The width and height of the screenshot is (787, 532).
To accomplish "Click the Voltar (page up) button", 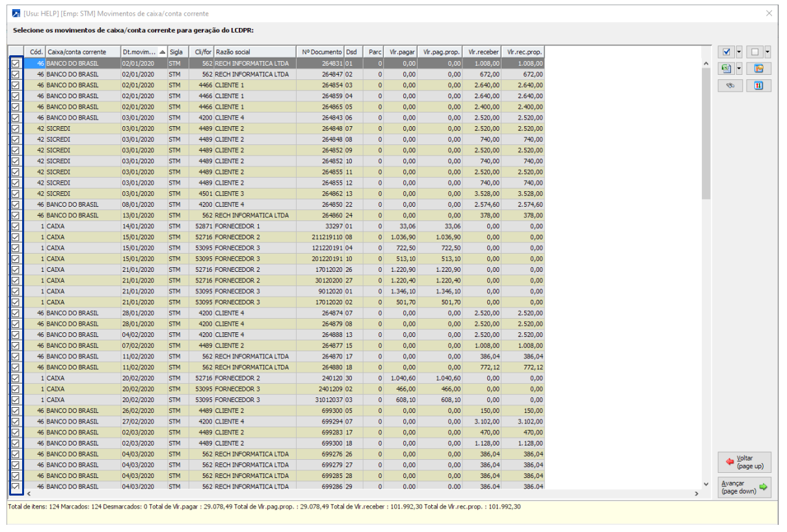I will (x=745, y=462).
